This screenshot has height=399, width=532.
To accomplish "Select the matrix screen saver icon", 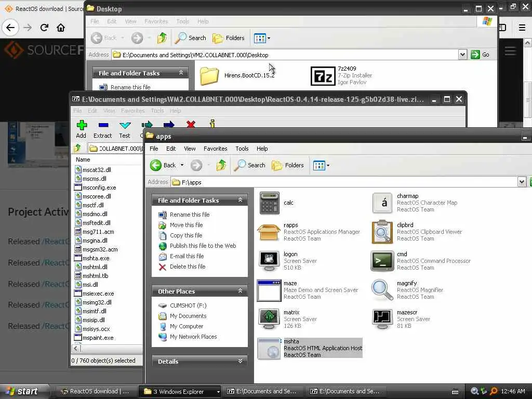I will coord(269,319).
